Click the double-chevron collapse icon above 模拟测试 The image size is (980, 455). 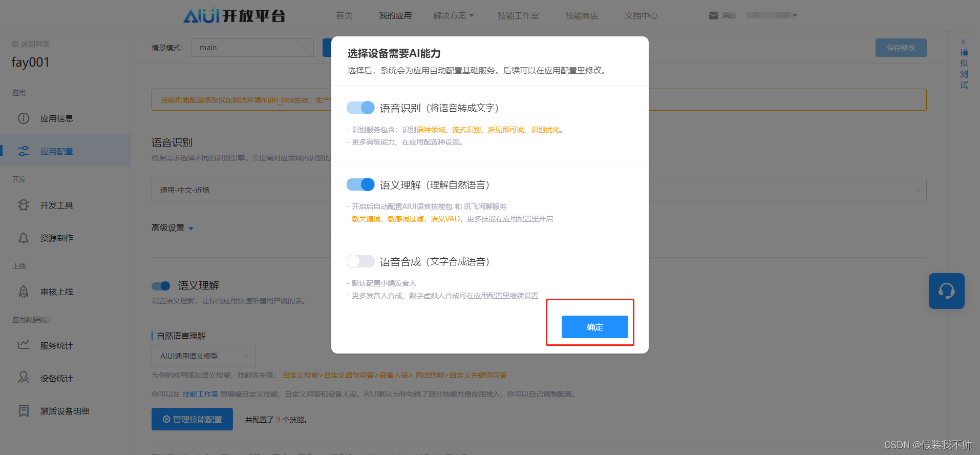(964, 42)
